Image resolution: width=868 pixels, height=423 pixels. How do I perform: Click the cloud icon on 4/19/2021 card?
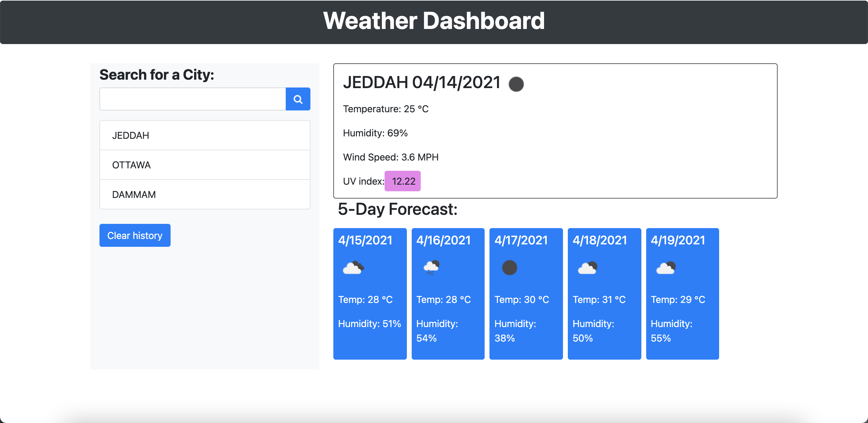point(665,268)
